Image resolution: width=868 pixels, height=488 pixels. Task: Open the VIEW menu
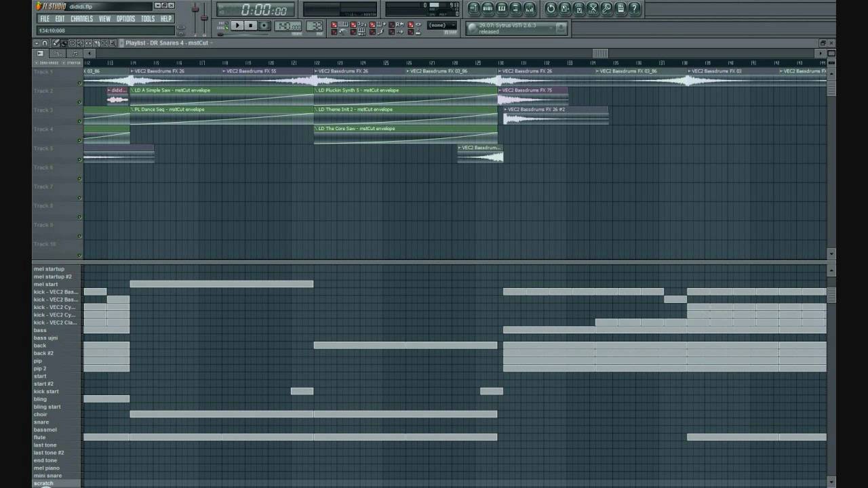point(104,19)
